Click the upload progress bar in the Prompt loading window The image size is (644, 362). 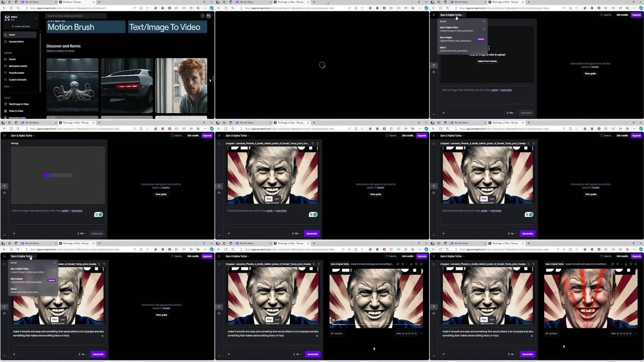tap(58, 175)
